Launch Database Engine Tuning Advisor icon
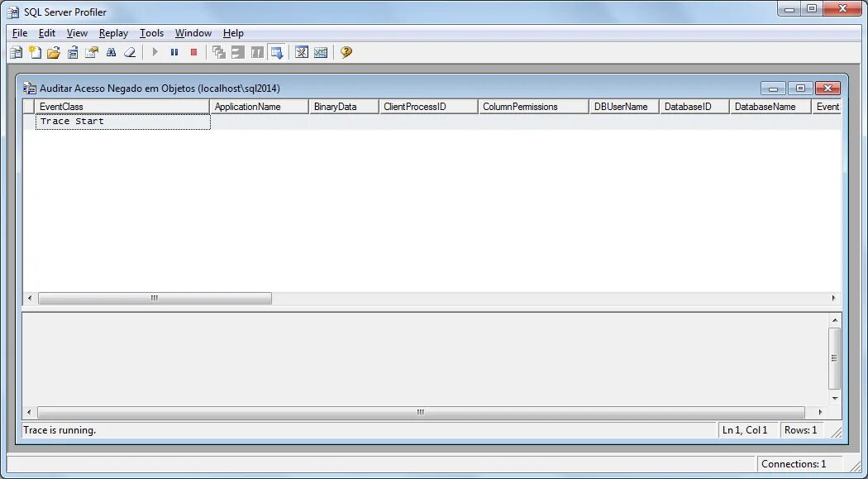Screen dimensions: 868x479 [x=302, y=53]
